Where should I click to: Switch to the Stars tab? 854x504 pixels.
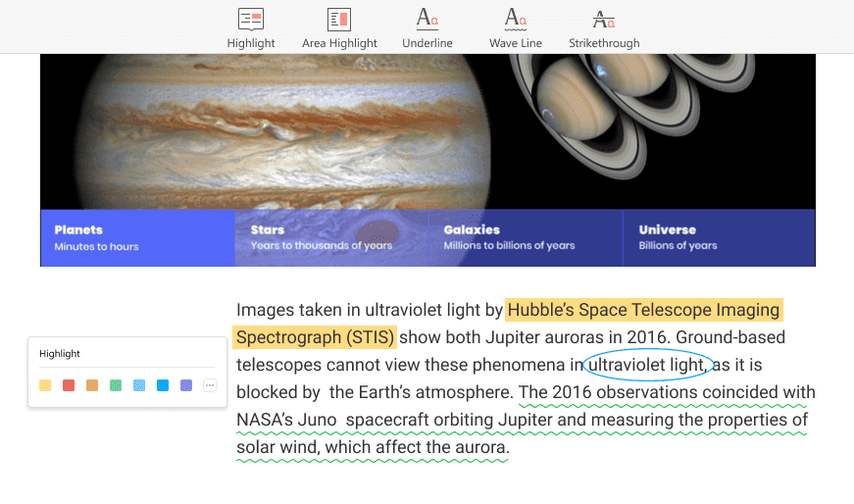pyautogui.click(x=331, y=237)
